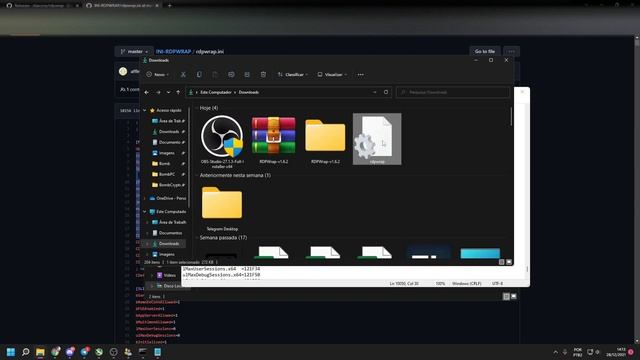Open pinned Documentos in Quick access

(x=168, y=142)
